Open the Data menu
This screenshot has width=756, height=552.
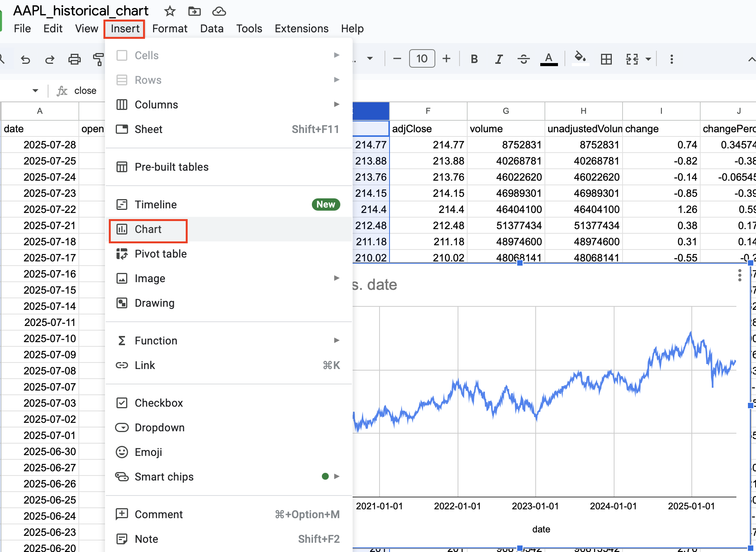point(212,28)
